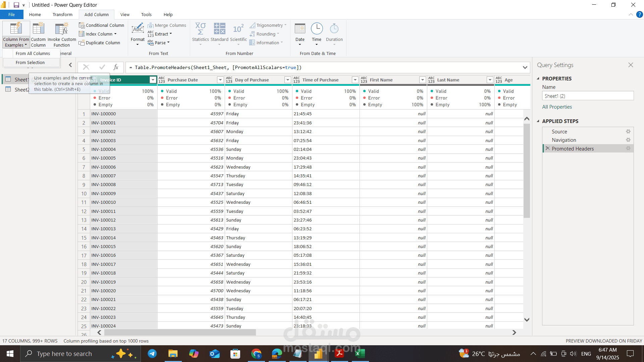Delete the Promoted Headers step
644x362 pixels.
click(x=547, y=148)
